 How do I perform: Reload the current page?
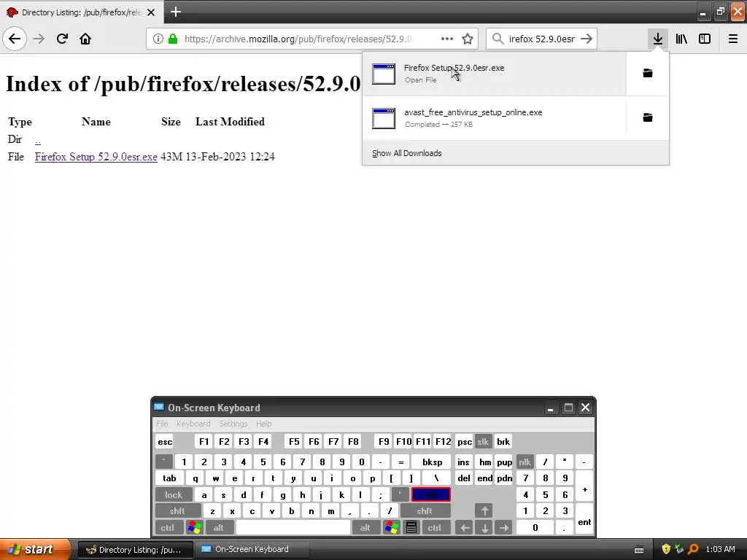click(62, 39)
